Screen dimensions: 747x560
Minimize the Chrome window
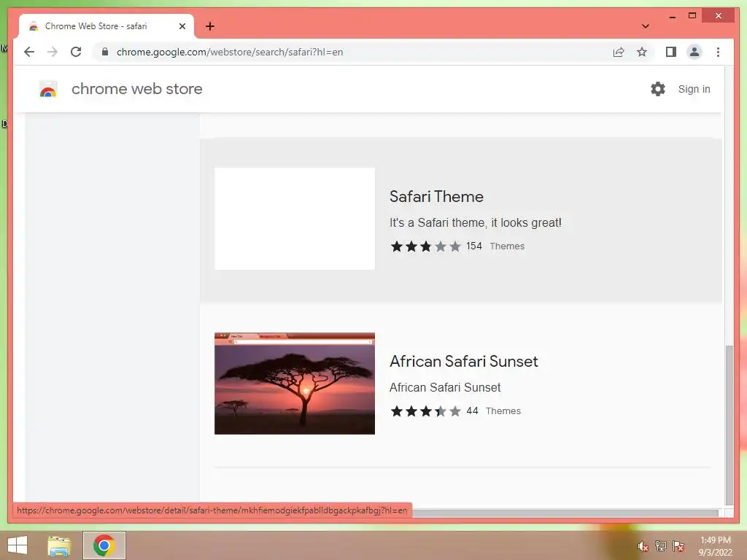pos(672,16)
